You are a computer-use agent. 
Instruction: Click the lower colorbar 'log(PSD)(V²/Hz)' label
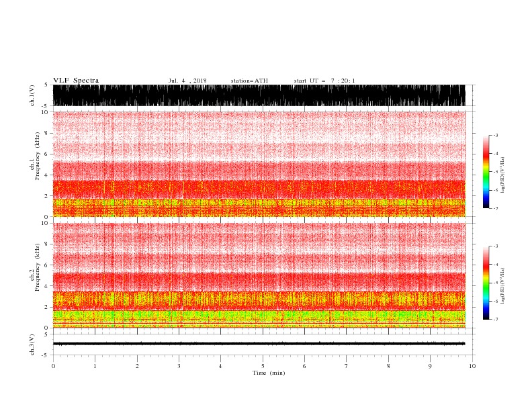click(503, 285)
